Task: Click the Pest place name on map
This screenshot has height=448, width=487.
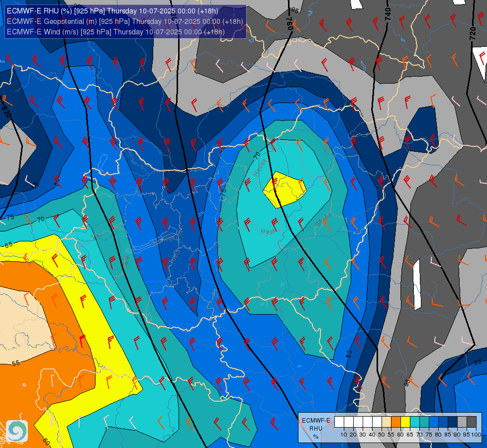Action: (267, 231)
